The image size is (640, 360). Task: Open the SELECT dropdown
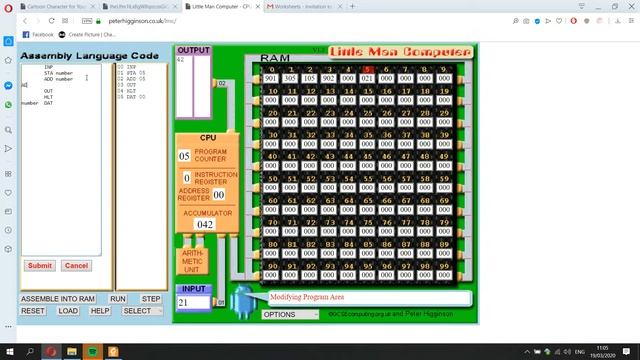tap(142, 311)
